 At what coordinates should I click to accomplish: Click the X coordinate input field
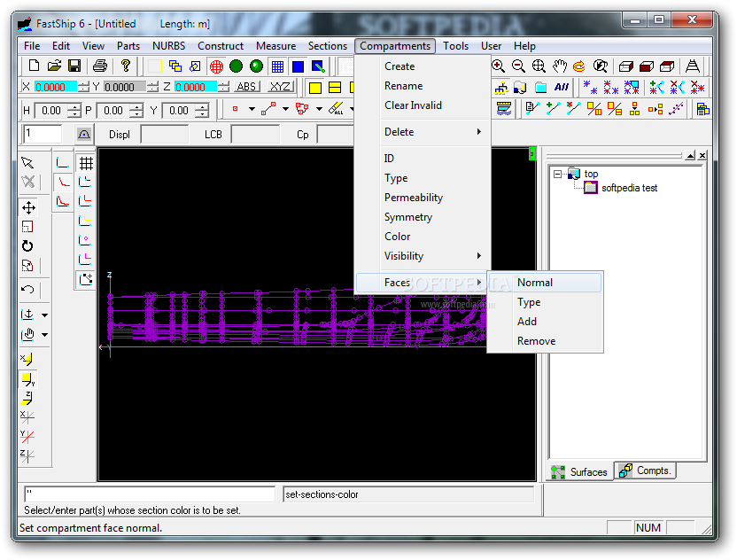click(55, 87)
